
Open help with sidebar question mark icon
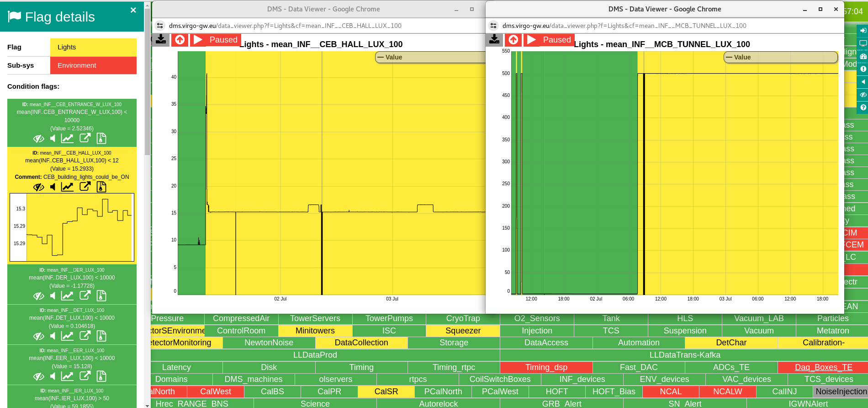pos(863,107)
